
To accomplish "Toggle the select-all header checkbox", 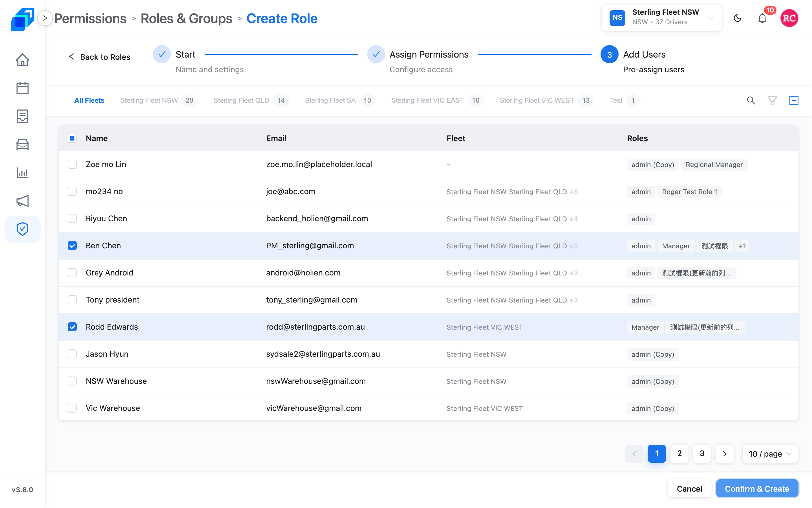I will click(x=72, y=138).
